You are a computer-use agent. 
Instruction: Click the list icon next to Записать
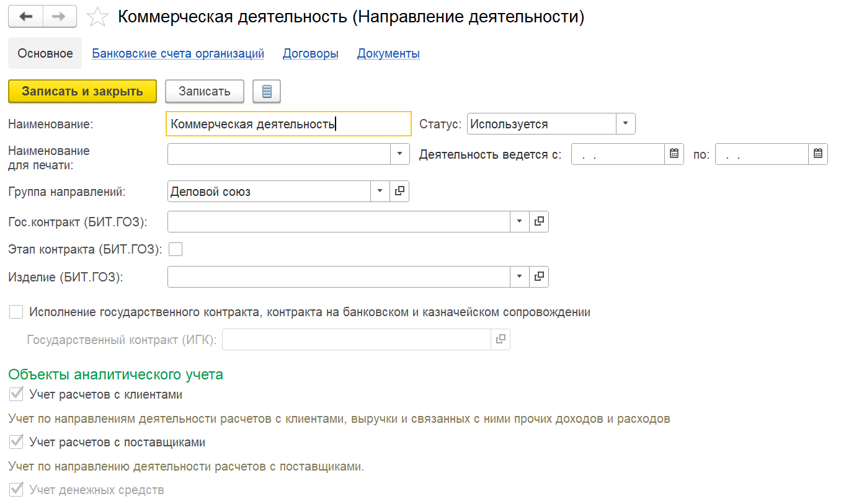(x=267, y=91)
